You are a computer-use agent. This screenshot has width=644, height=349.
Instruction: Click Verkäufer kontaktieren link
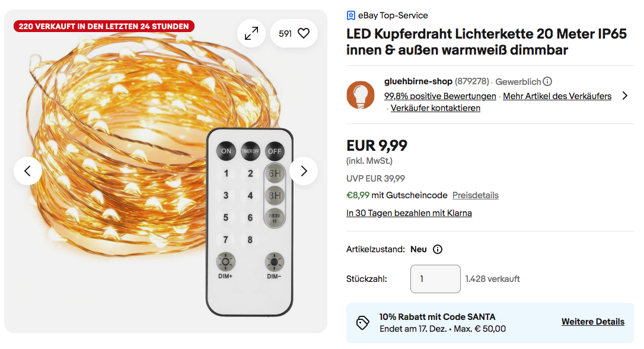click(x=435, y=108)
